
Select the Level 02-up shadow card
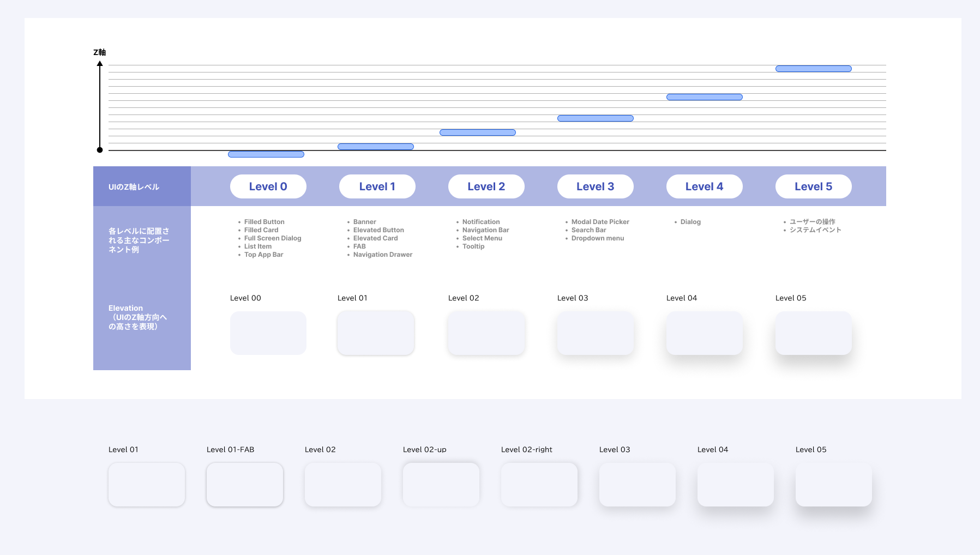(x=441, y=485)
